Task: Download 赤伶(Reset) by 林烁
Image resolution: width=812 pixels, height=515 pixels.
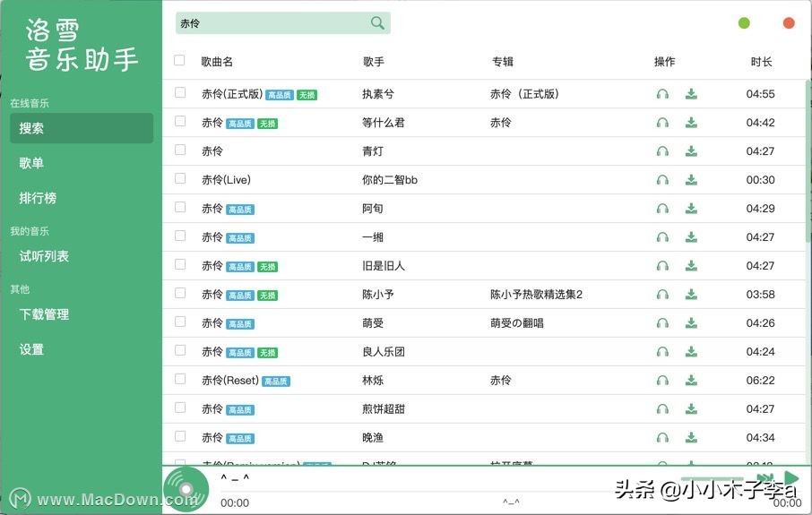Action: [691, 381]
